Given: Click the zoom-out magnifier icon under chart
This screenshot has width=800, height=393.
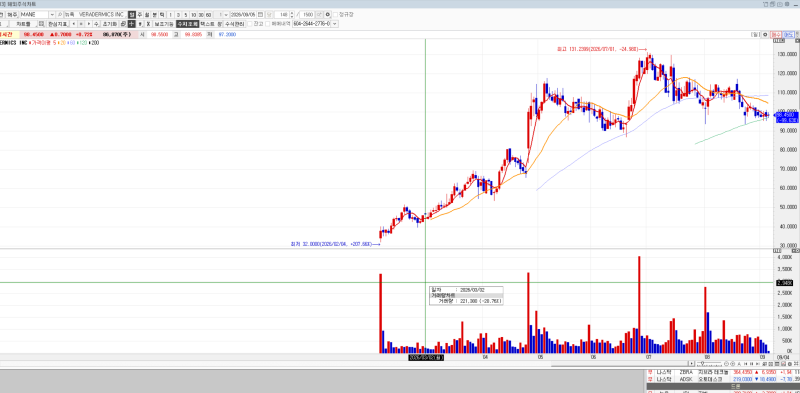Looking at the screenshot, I should pyautogui.click(x=727, y=363).
